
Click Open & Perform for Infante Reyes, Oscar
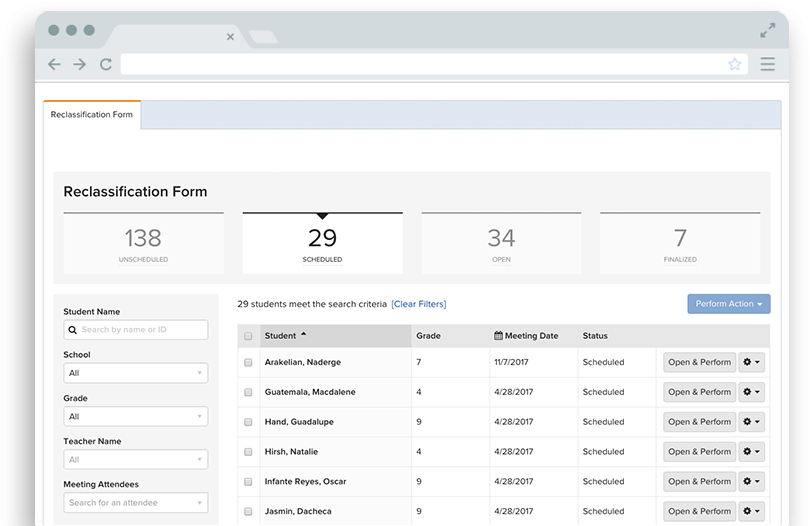(699, 482)
